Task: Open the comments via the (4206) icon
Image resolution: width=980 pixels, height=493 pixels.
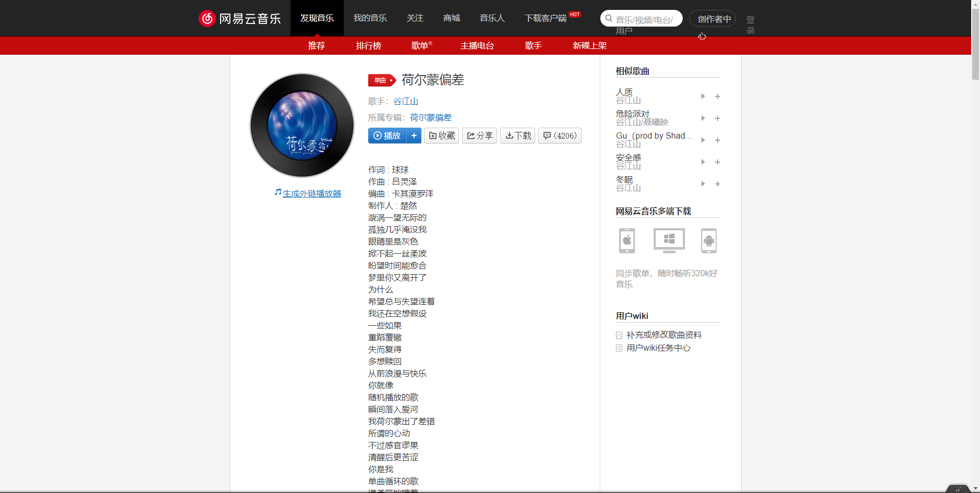Action: [x=559, y=135]
